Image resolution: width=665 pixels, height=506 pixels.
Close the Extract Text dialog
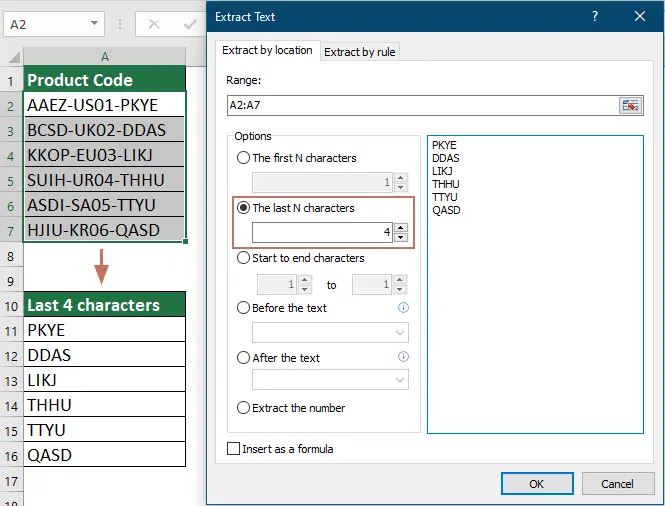pos(640,17)
